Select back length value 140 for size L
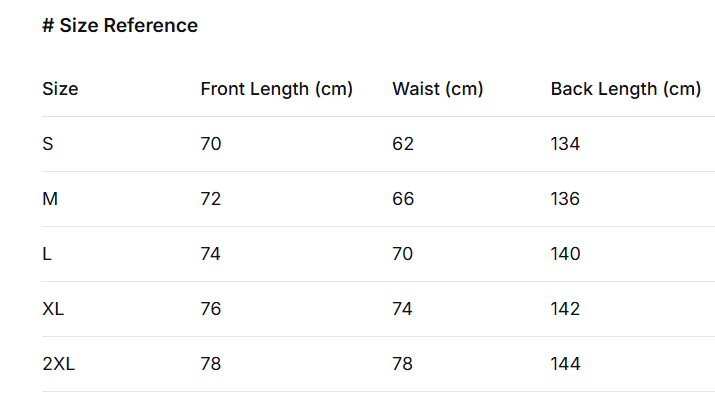 (x=565, y=254)
